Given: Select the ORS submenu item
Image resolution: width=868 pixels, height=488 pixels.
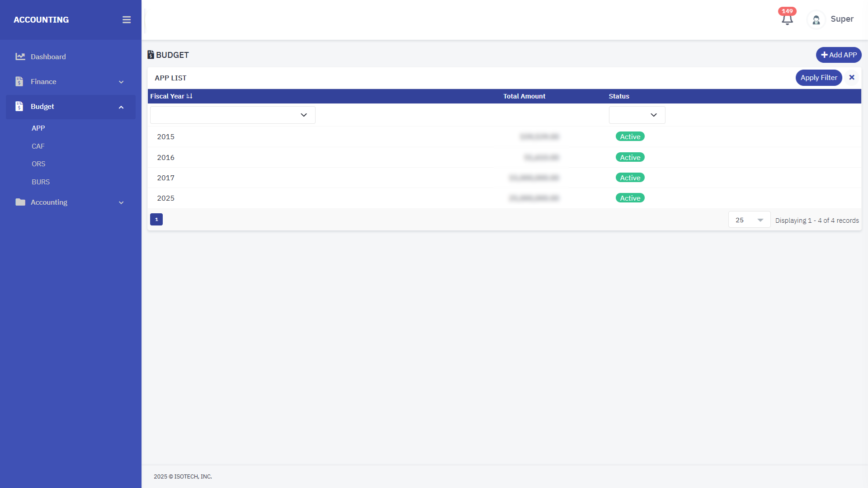Looking at the screenshot, I should coord(38,164).
